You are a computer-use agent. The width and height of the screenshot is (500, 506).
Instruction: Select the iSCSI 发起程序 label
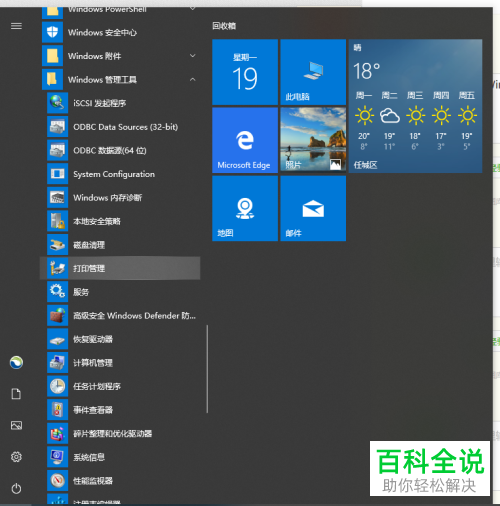point(100,103)
